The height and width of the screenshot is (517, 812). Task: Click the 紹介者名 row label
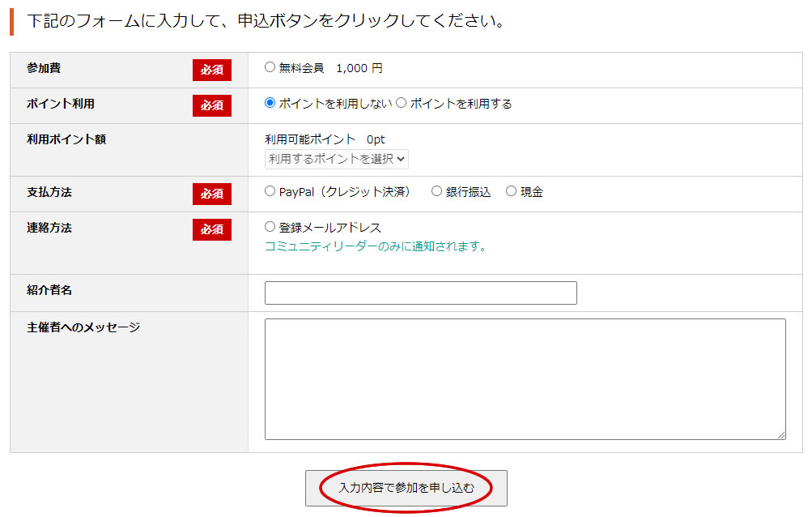[49, 290]
